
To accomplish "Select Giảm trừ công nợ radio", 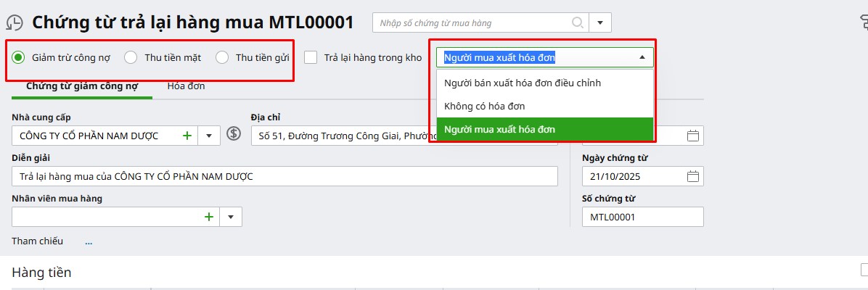I will tap(18, 57).
